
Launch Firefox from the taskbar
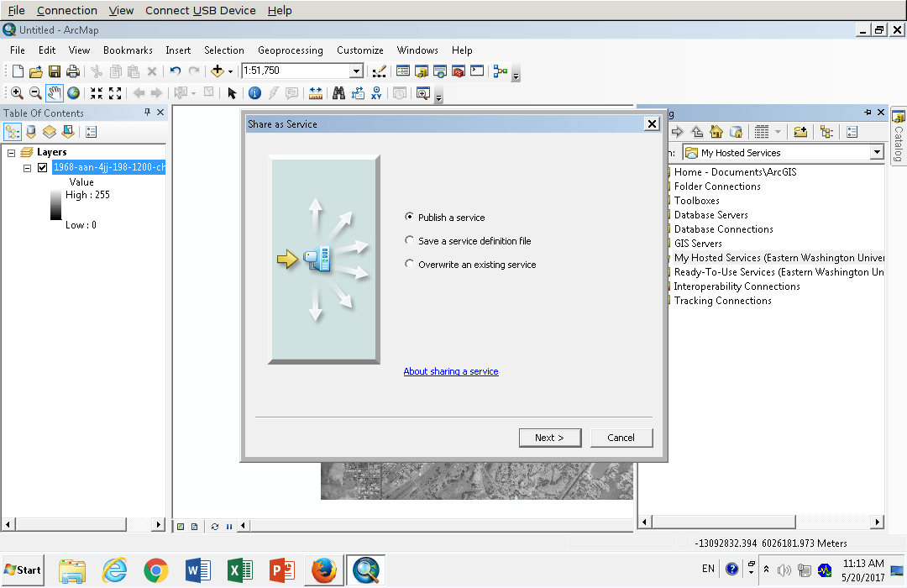(324, 570)
